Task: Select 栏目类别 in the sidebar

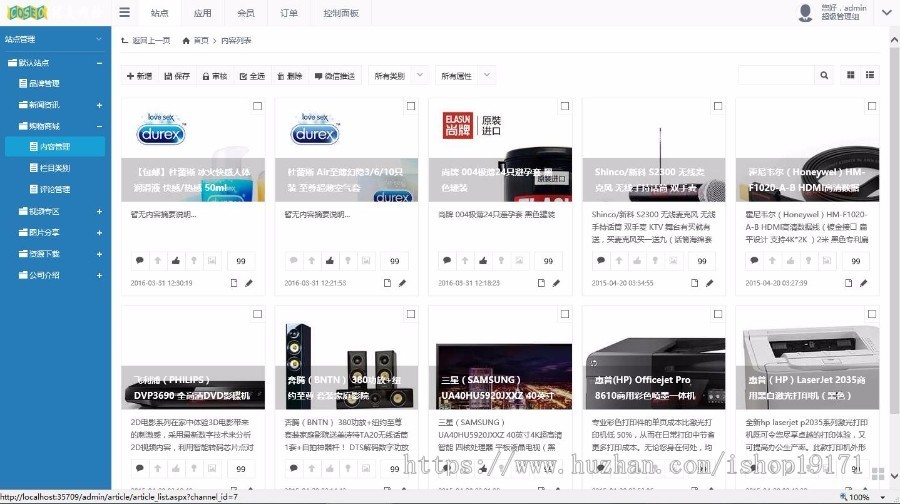Action: pos(55,168)
